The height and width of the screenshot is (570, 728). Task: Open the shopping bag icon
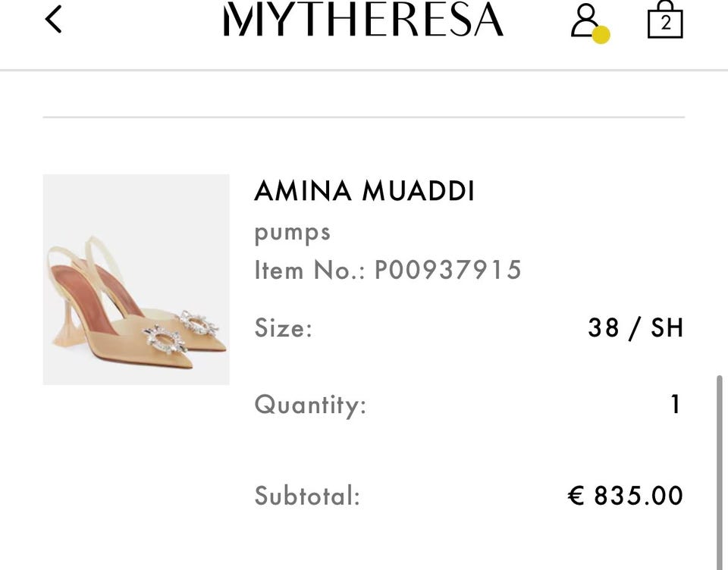pyautogui.click(x=665, y=20)
